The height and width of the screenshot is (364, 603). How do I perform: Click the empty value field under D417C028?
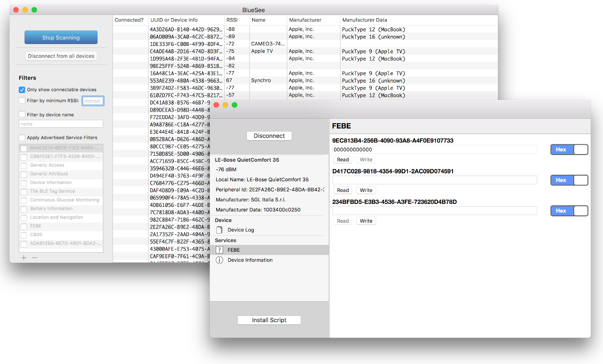pos(435,180)
